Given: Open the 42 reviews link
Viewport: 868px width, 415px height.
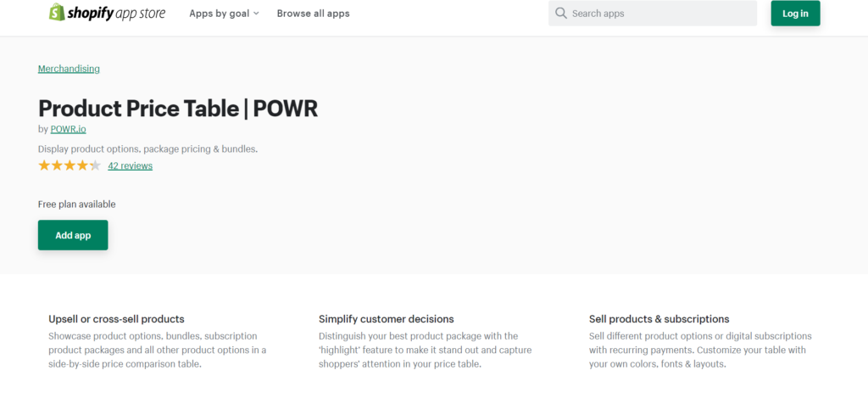Looking at the screenshot, I should (130, 165).
